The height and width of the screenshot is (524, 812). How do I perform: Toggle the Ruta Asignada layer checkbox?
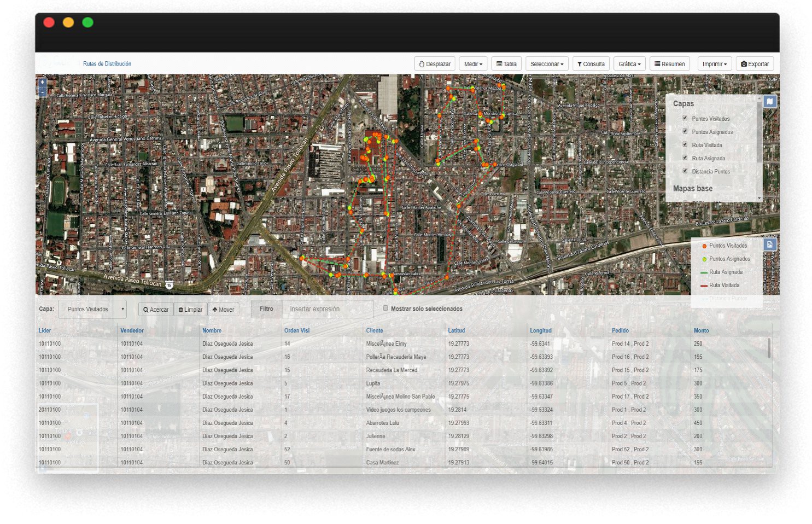click(685, 158)
